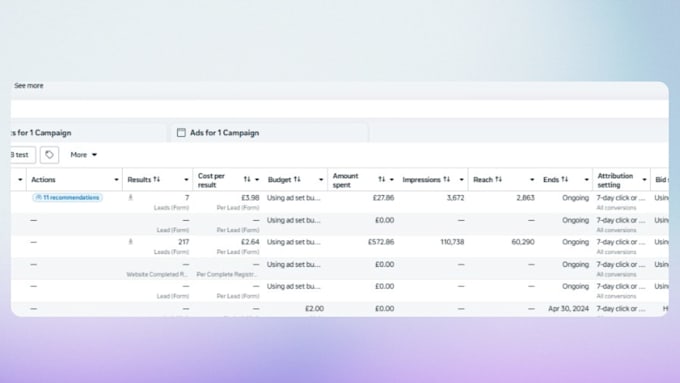Click Using ad set bu... in the 217 results row
Viewport: 680px width, 383px height.
tap(294, 242)
